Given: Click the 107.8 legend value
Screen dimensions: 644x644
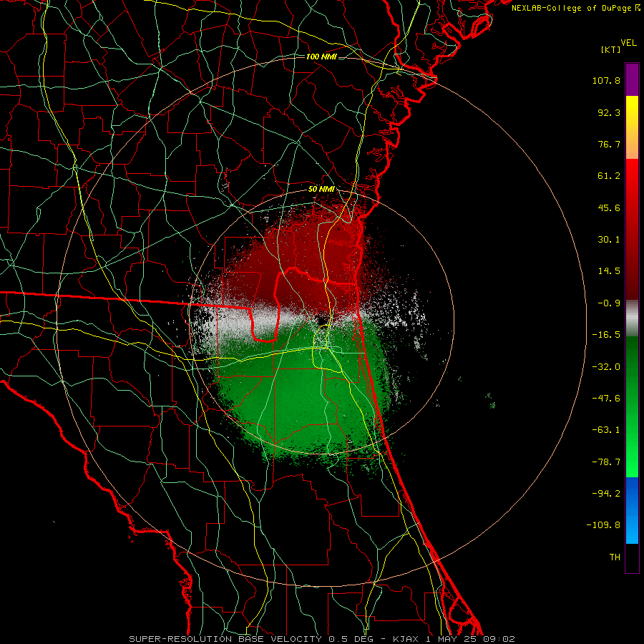Looking at the screenshot, I should coord(606,80).
